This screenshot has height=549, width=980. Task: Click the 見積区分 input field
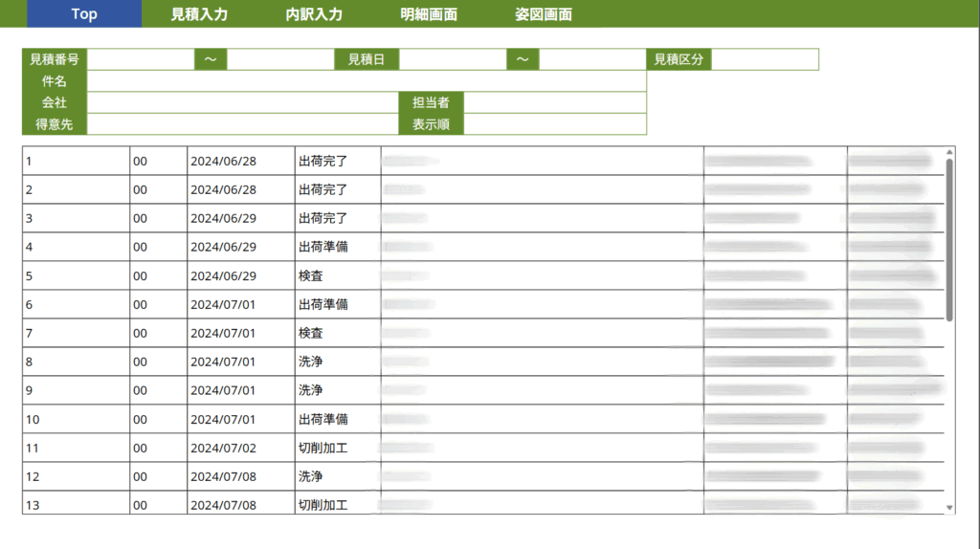point(765,59)
